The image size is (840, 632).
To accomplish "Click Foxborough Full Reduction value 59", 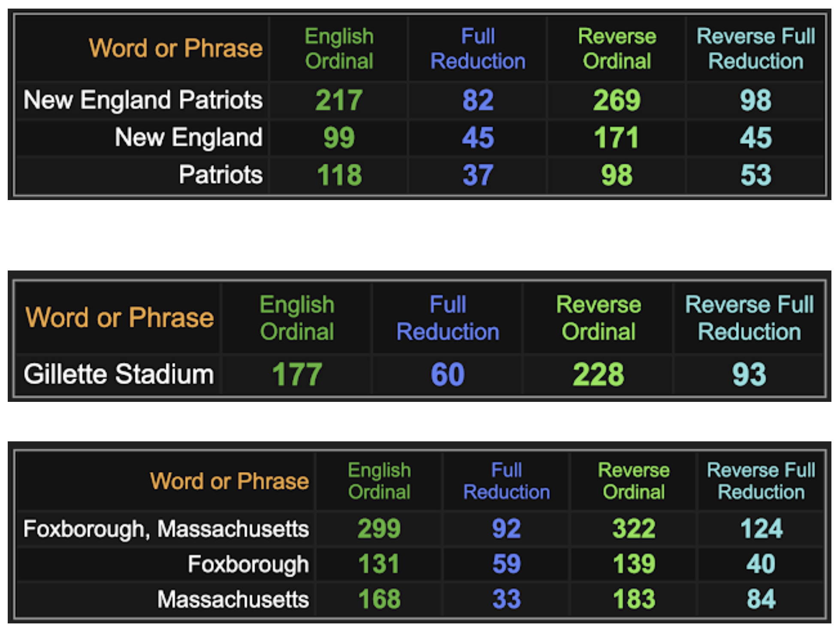I will (x=507, y=564).
